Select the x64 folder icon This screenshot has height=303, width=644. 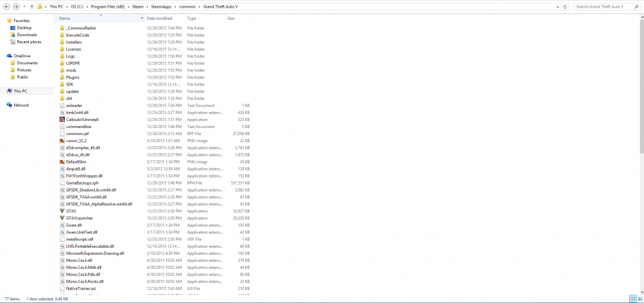62,98
